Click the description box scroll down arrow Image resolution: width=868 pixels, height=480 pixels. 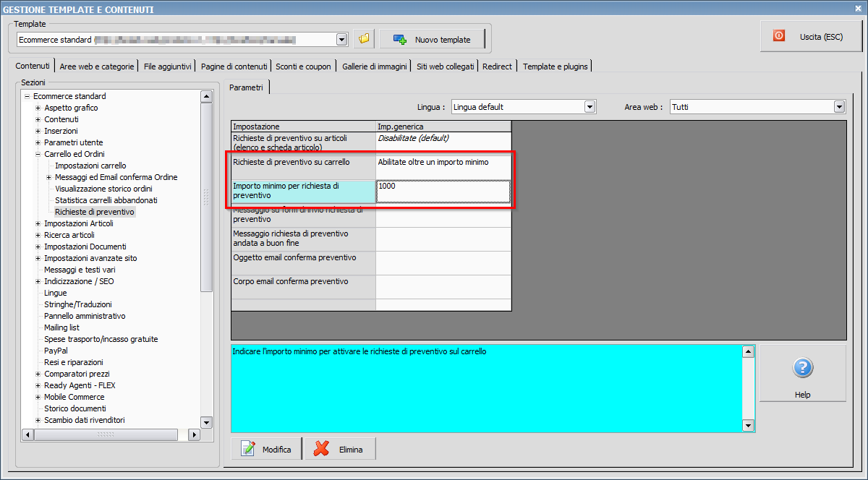[749, 427]
